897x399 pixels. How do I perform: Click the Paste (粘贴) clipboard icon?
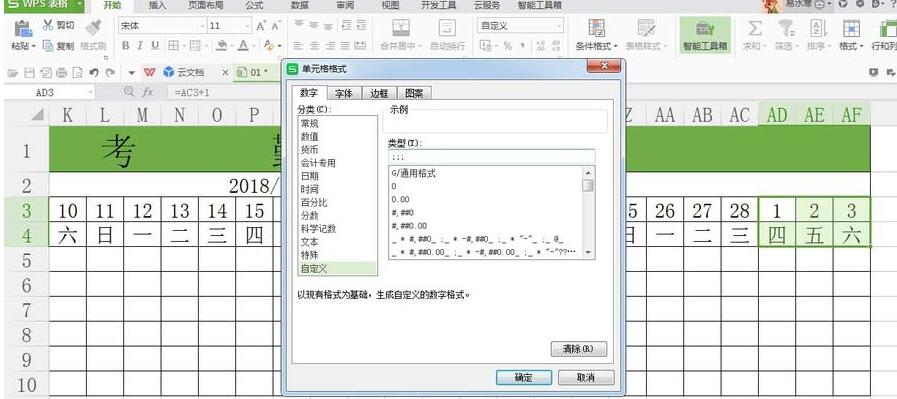(x=23, y=28)
